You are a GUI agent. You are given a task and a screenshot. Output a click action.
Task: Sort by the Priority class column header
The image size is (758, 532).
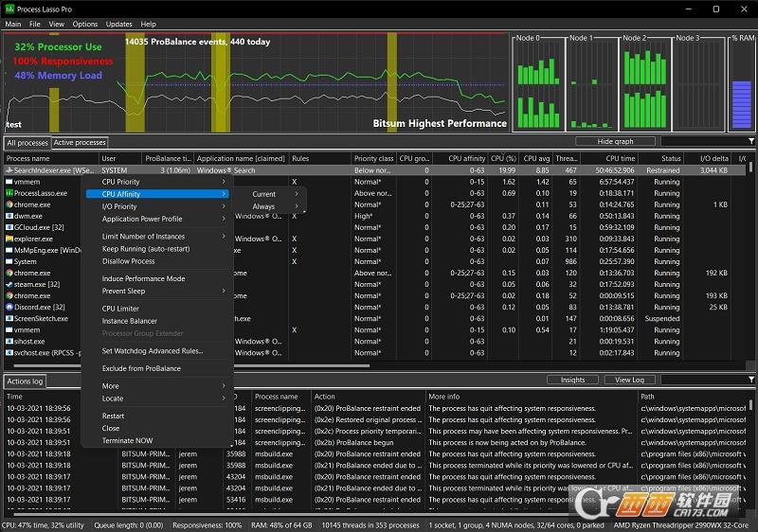[373, 158]
